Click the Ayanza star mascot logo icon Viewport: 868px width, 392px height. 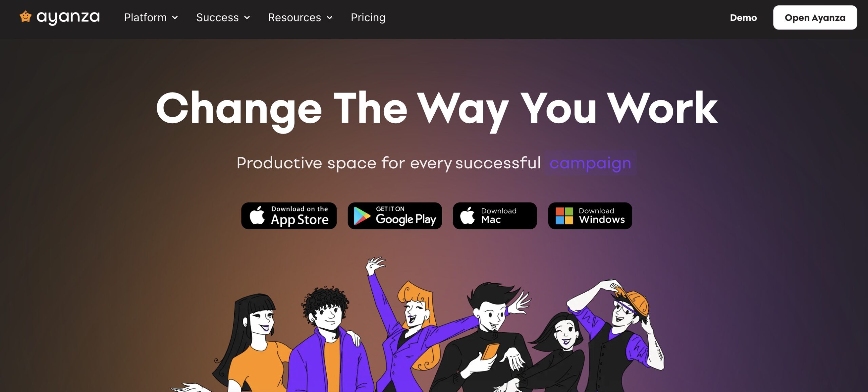pyautogui.click(x=25, y=16)
